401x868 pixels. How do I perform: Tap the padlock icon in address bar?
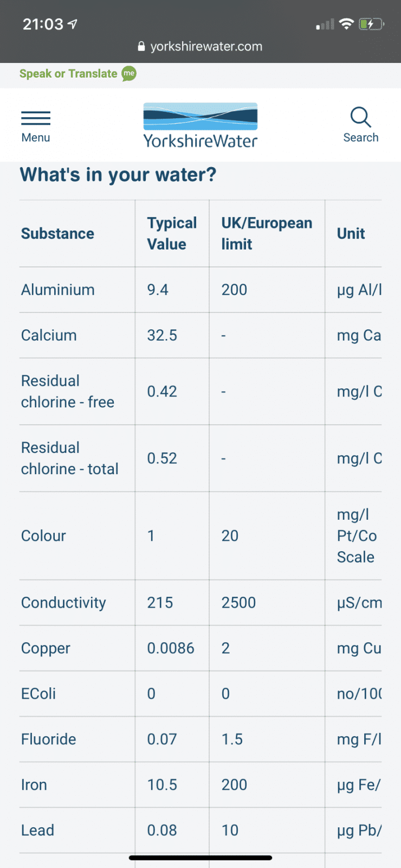pyautogui.click(x=141, y=47)
